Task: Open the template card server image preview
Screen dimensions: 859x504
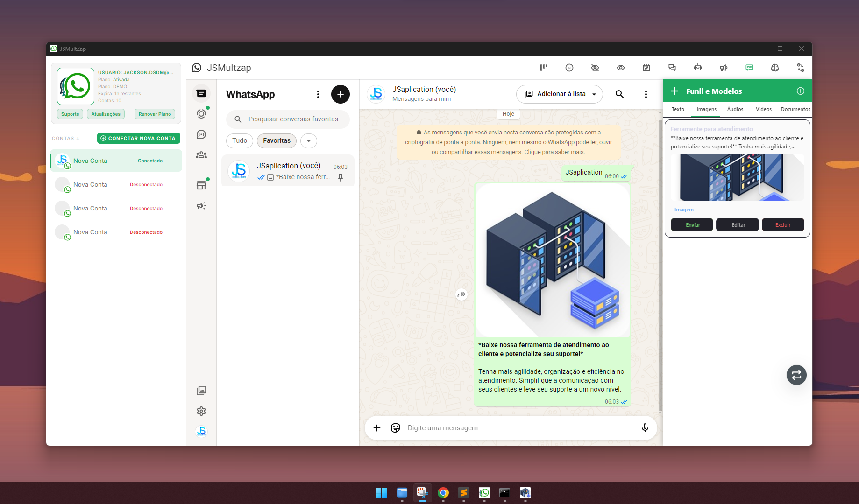Action: 738,177
